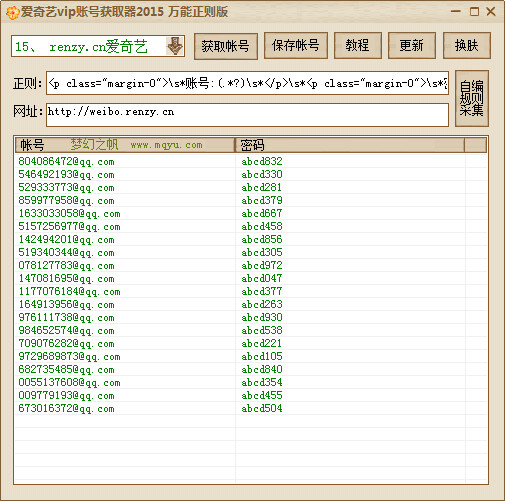This screenshot has width=505, height=501.
Task: Select account 9729689873@qq.com
Action: (69, 356)
